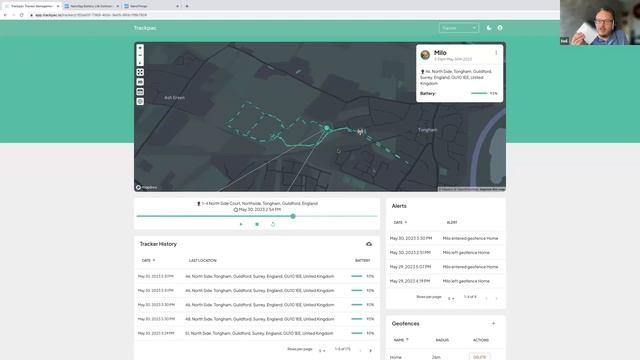Open Tracker History rows per page dropdown
The height and width of the screenshot is (360, 640).
(x=322, y=350)
